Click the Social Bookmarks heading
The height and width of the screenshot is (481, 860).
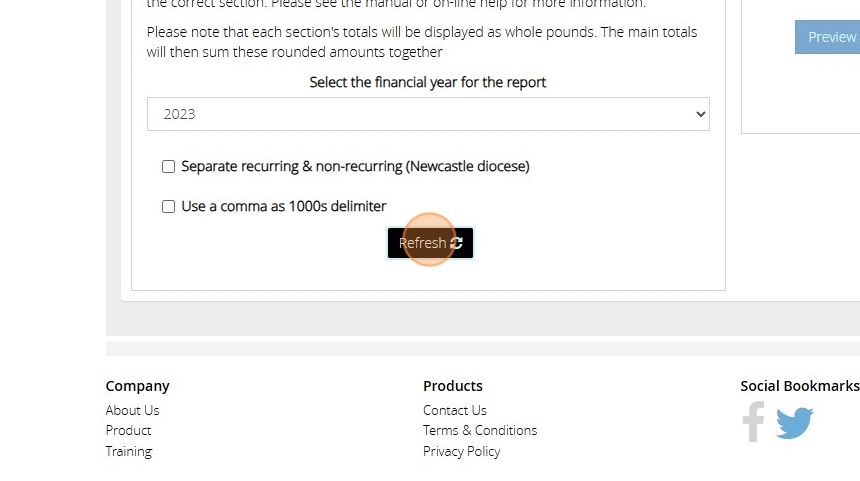point(799,386)
